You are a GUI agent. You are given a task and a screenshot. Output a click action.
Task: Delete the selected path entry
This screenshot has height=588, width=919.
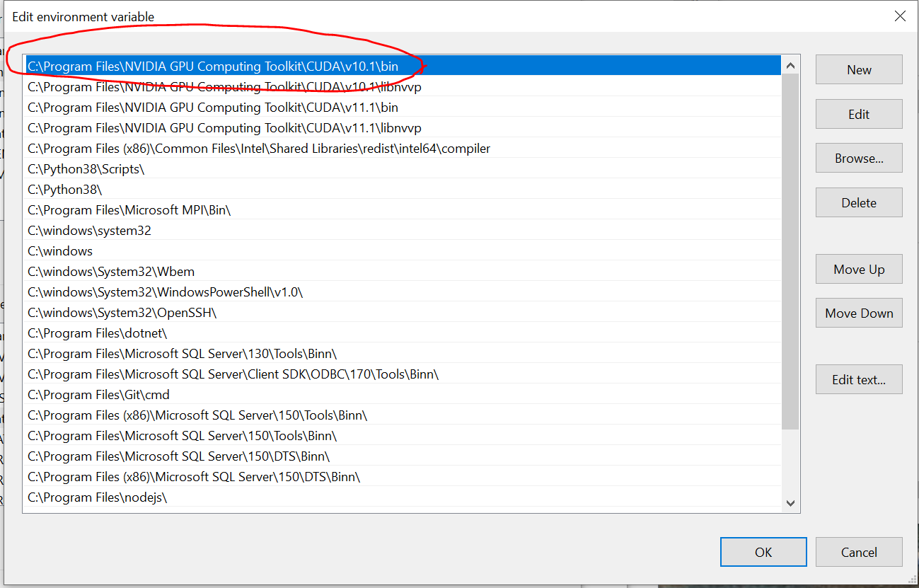tap(859, 202)
